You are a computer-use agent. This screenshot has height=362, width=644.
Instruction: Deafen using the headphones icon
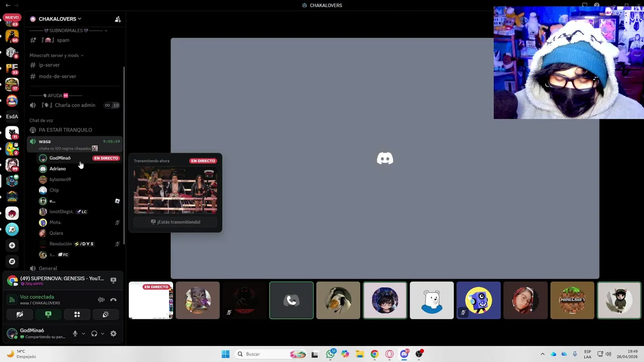point(94,333)
